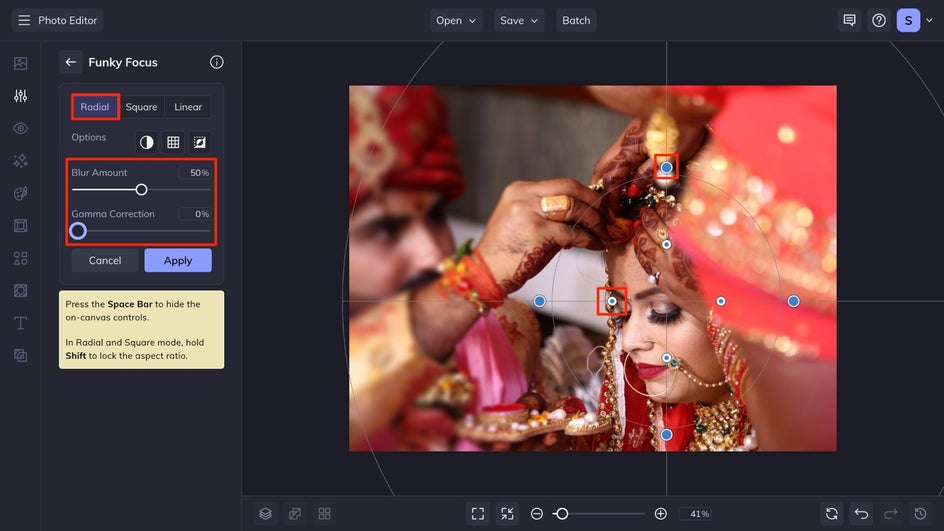Toggle the invert option icon
Screen dimensions: 944x531
coord(147,143)
